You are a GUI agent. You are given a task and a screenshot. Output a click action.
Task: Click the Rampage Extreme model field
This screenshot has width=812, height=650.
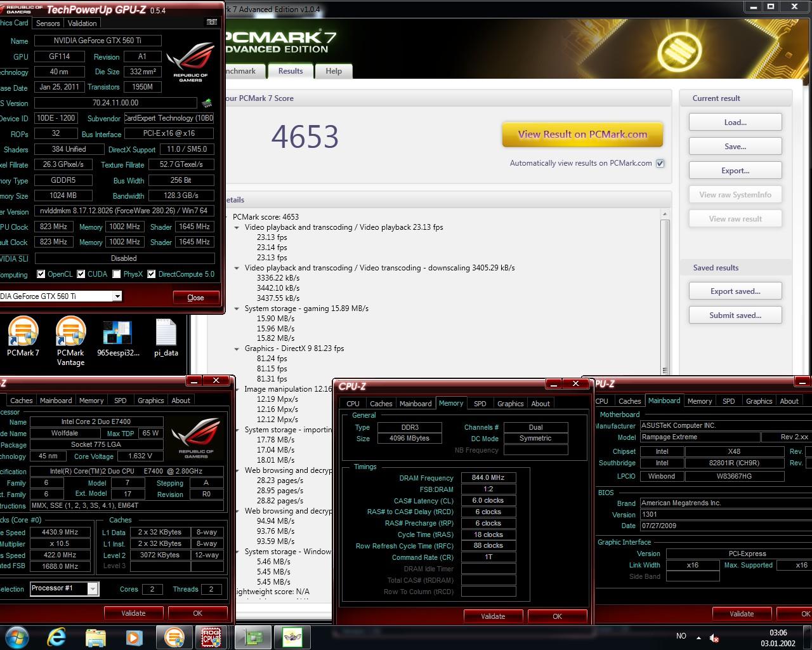(x=700, y=437)
